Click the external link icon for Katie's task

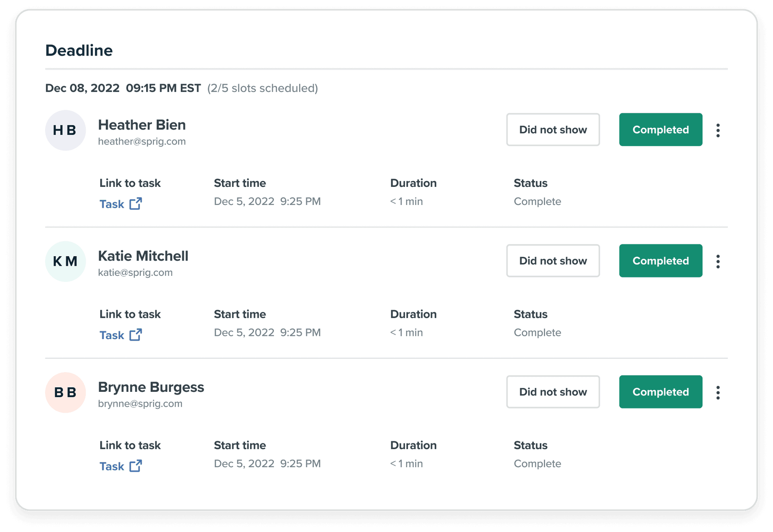click(136, 335)
